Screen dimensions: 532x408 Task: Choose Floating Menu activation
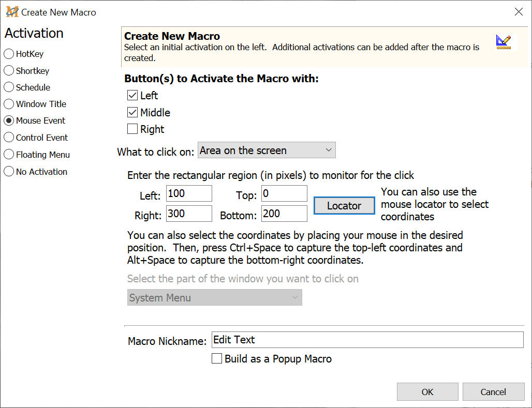pyautogui.click(x=9, y=155)
